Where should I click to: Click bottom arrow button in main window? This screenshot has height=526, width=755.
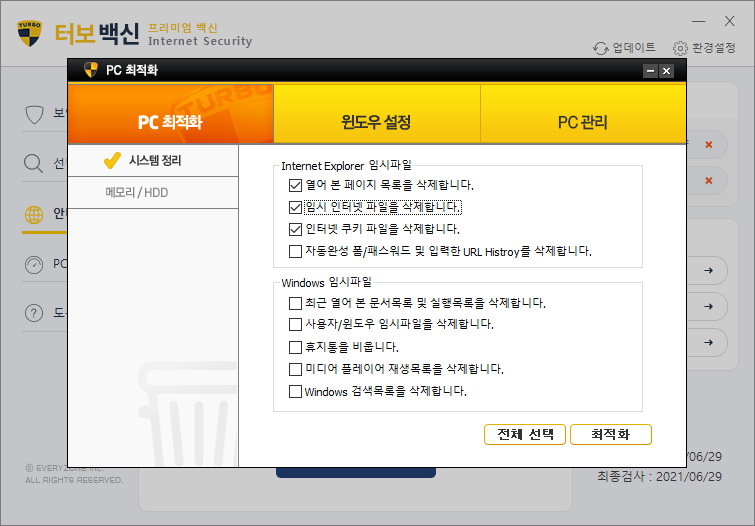pos(708,342)
